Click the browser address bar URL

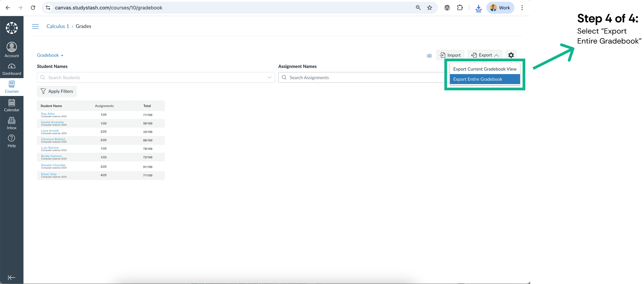pos(108,8)
